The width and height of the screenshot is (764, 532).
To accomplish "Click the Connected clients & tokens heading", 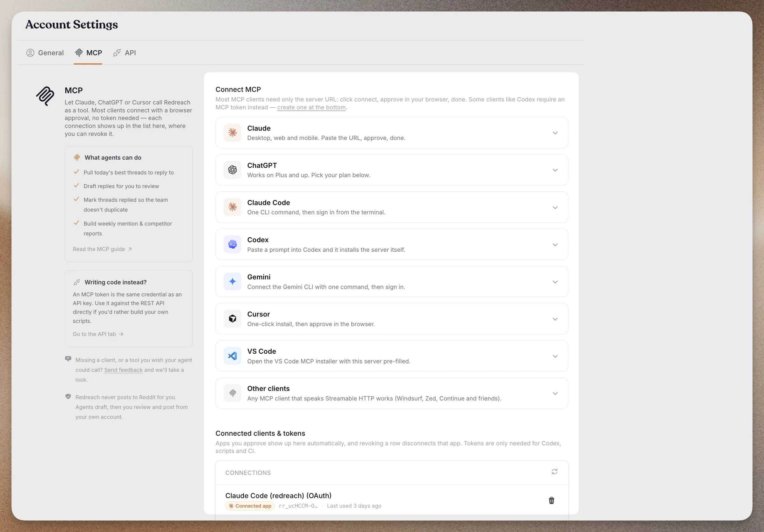I will pos(260,434).
